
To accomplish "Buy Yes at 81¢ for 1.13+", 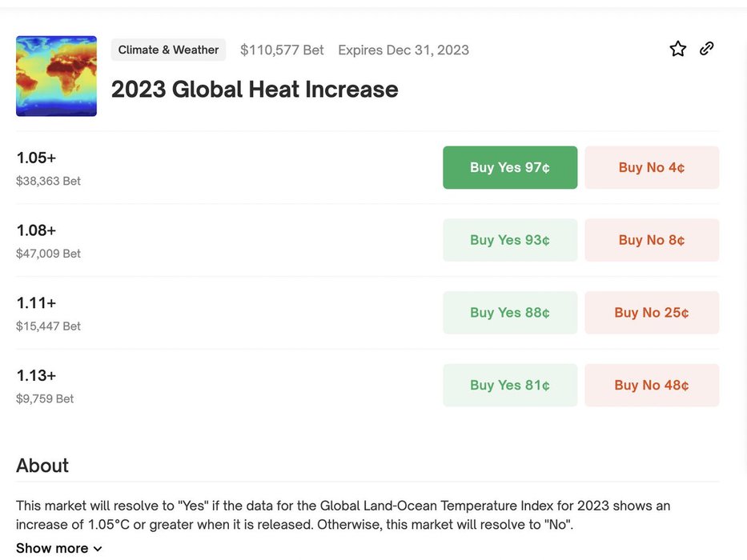I will pyautogui.click(x=510, y=385).
